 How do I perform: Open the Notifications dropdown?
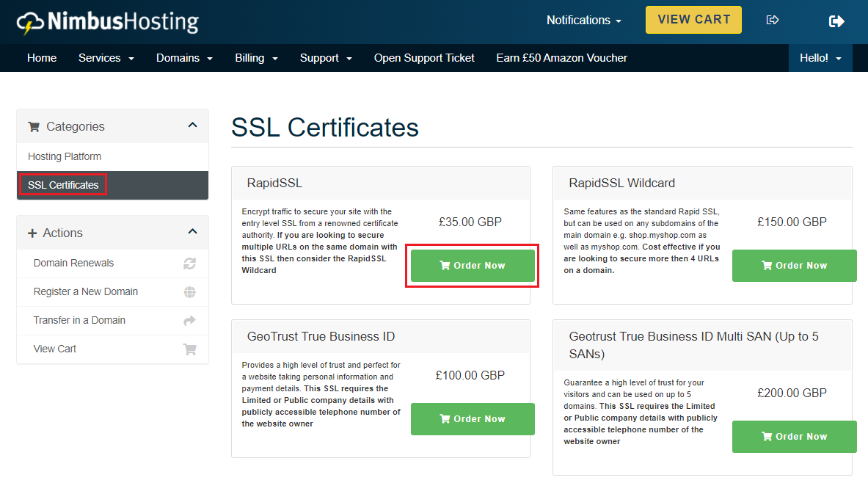pos(583,20)
